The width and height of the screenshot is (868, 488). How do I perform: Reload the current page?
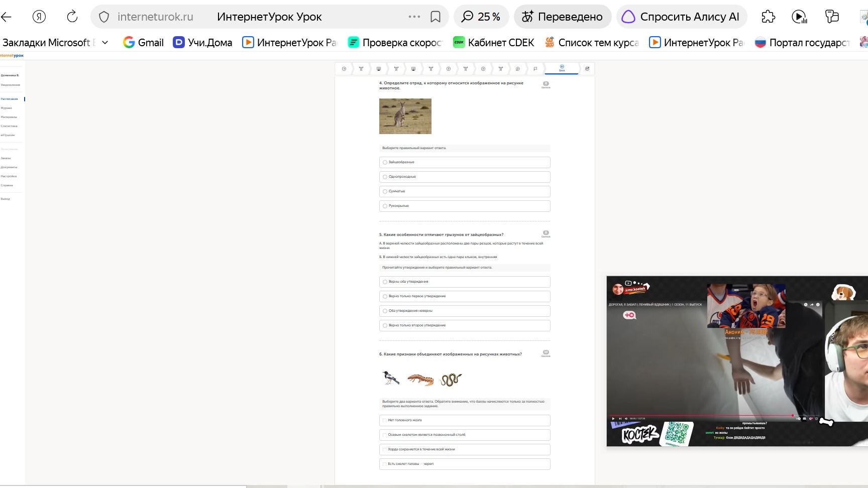[x=72, y=17]
